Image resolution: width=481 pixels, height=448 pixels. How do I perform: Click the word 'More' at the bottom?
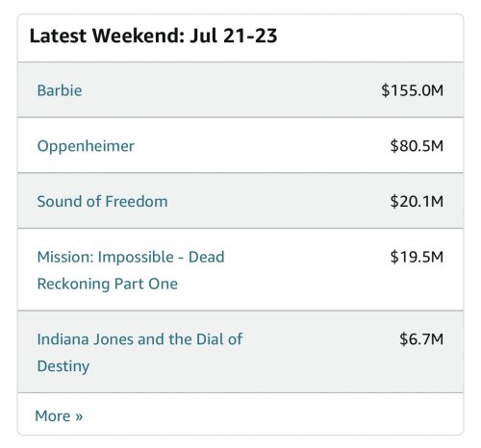click(53, 416)
